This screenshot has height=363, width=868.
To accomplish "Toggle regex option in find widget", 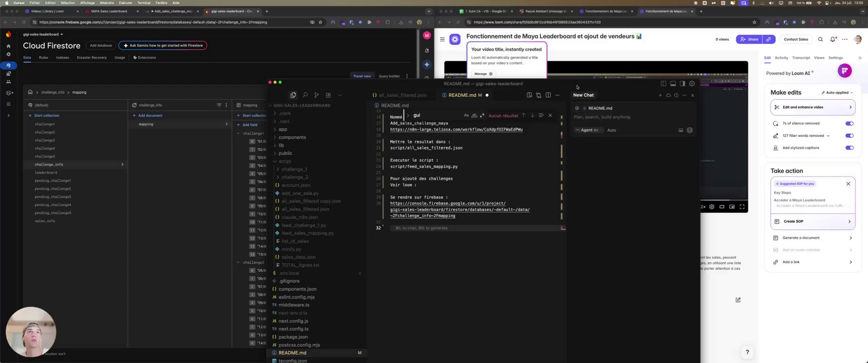I will tap(482, 115).
